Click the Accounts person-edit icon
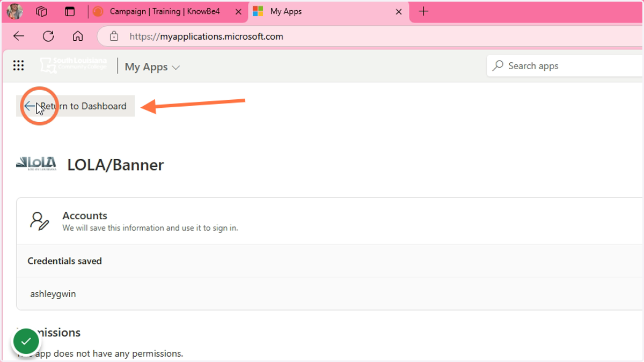The image size is (644, 362). click(40, 221)
